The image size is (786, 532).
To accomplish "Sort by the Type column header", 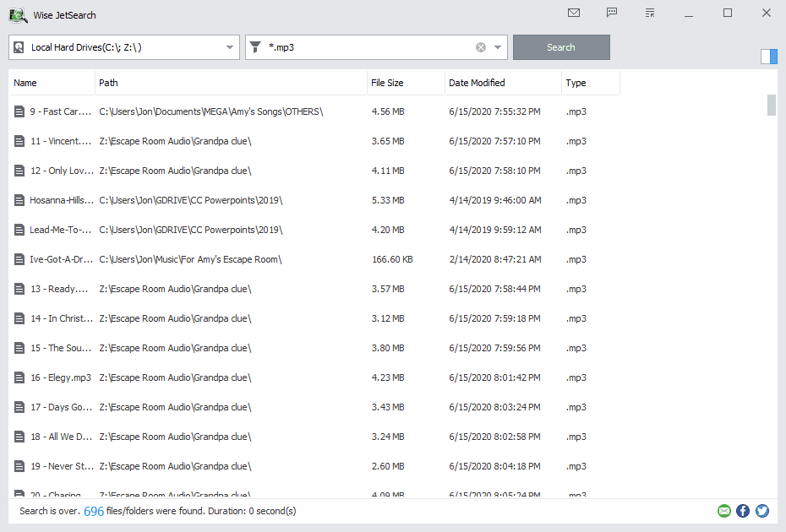I will [x=591, y=83].
